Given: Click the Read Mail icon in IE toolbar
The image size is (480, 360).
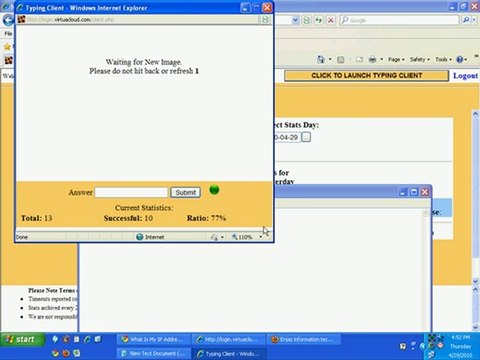Looking at the screenshot, I should click(359, 60).
